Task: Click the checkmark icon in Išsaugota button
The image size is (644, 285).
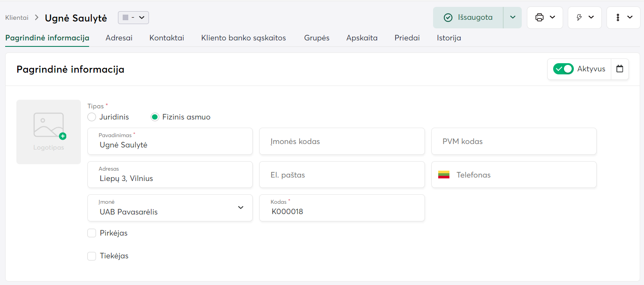Action: (x=448, y=18)
